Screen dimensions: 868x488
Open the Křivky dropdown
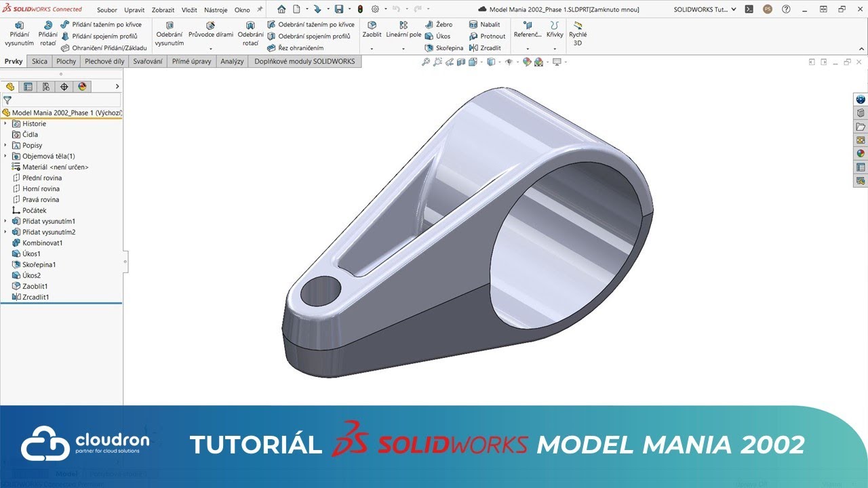point(555,49)
